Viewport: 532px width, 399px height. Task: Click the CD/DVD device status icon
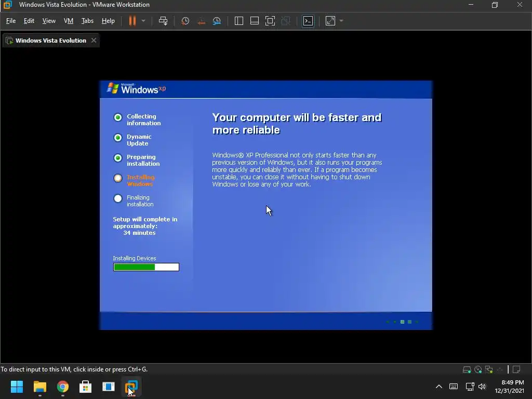coord(478,369)
